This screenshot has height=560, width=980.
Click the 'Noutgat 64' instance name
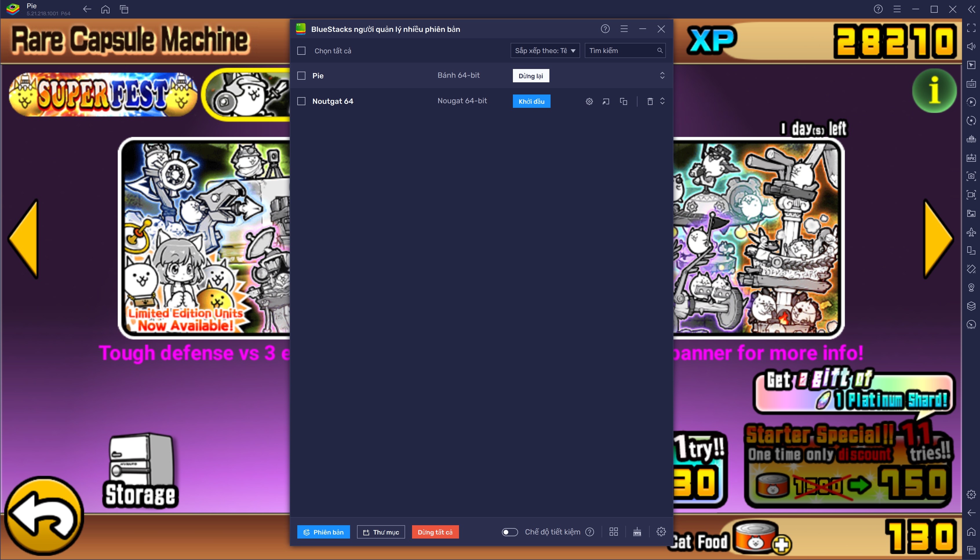pos(333,101)
